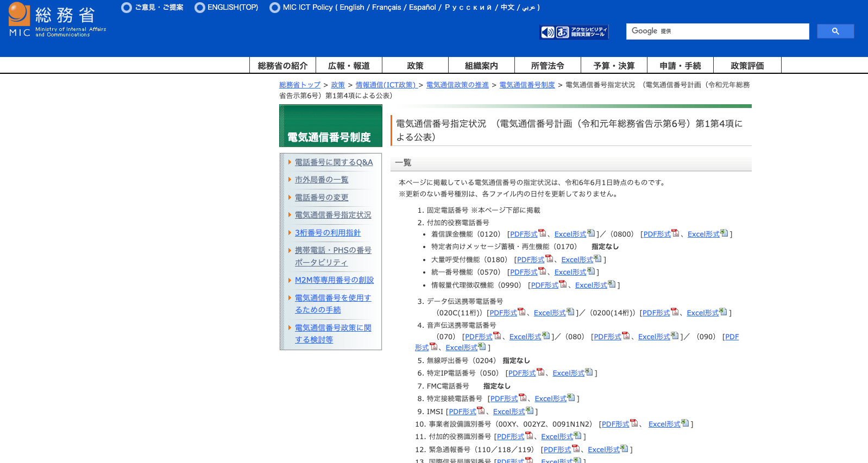Go to 総務省トップ breadcrumb link
This screenshot has width=868, height=463.
click(300, 85)
